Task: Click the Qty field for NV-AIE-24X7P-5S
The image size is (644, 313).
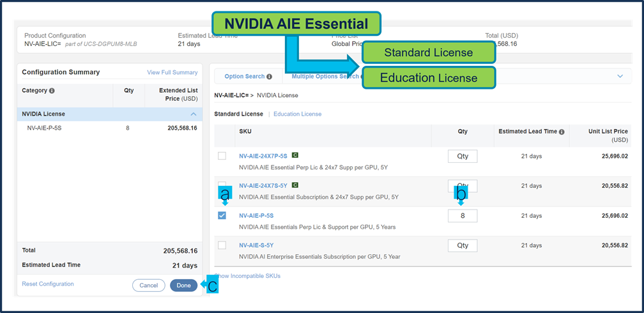Action: tap(463, 156)
